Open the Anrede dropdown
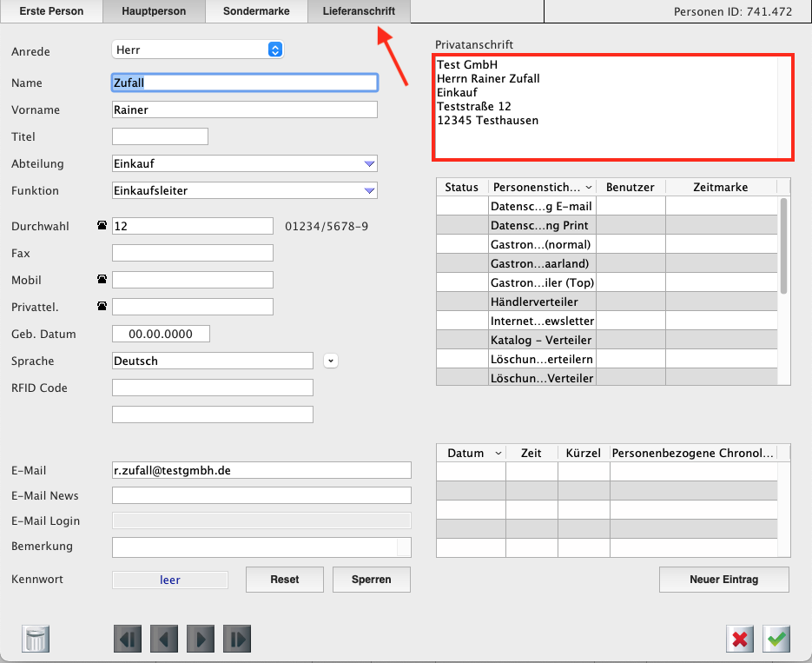The width and height of the screenshot is (812, 663). tap(275, 50)
